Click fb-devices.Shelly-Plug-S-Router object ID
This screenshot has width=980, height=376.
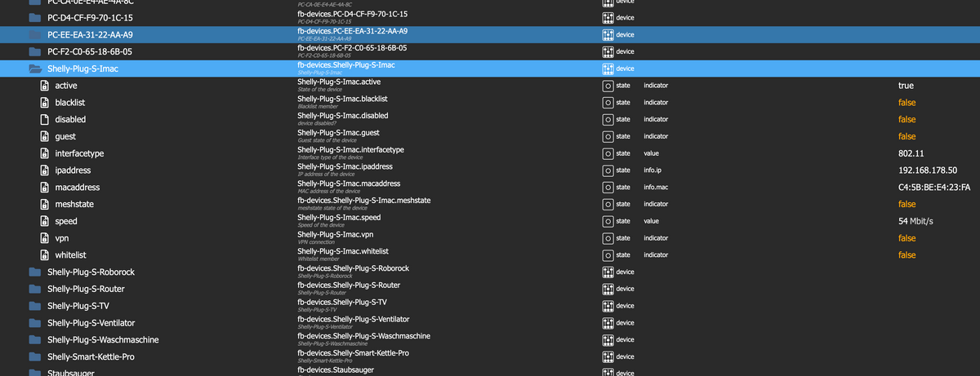point(349,285)
